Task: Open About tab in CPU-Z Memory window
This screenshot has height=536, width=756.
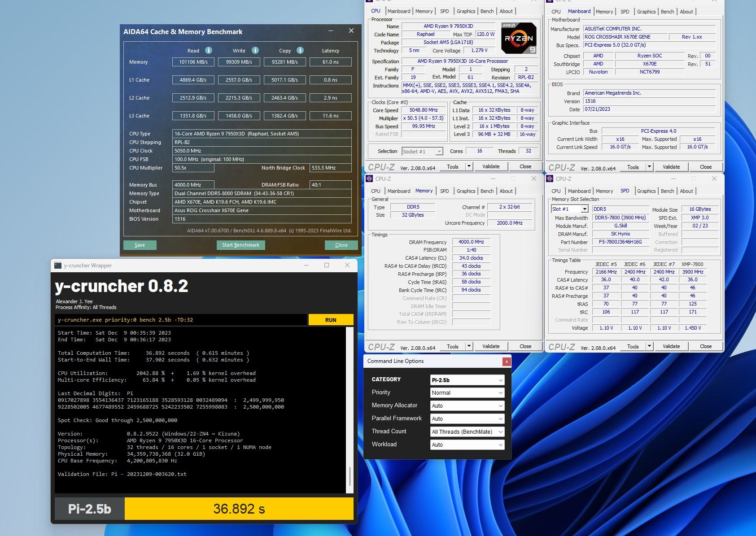Action: point(506,191)
